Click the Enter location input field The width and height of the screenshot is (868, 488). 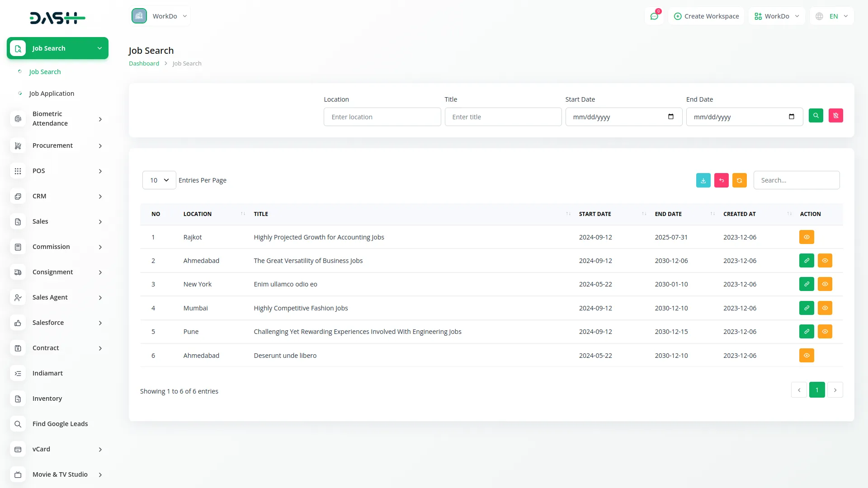(382, 117)
